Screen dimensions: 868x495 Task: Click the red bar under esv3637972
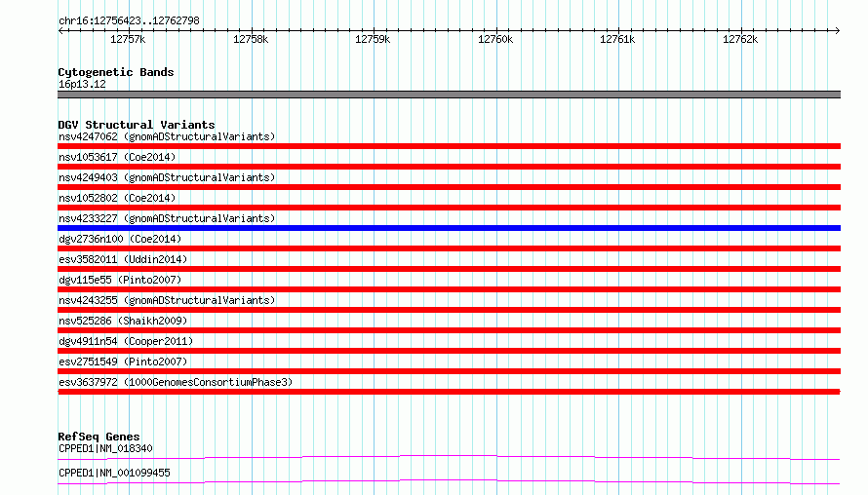(449, 392)
